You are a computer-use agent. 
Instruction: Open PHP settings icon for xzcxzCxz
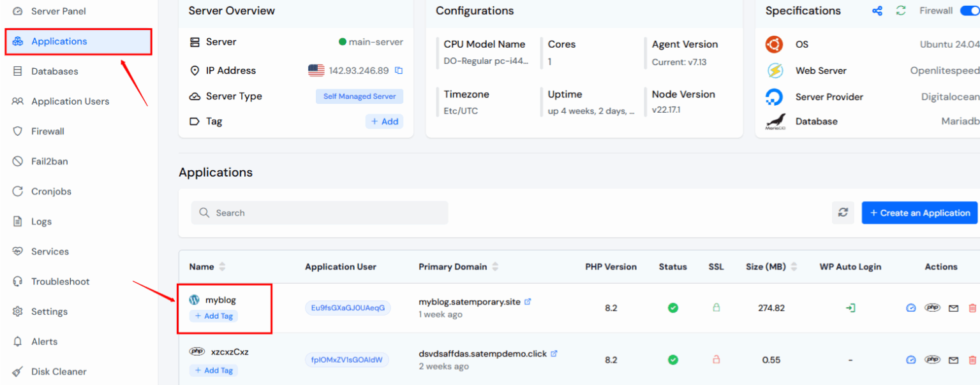tap(932, 360)
